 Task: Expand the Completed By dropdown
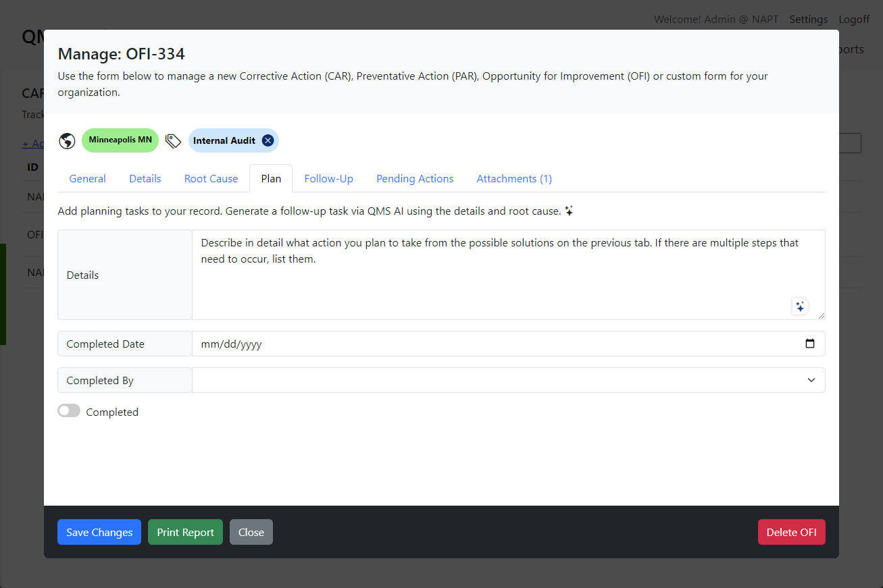coord(509,380)
